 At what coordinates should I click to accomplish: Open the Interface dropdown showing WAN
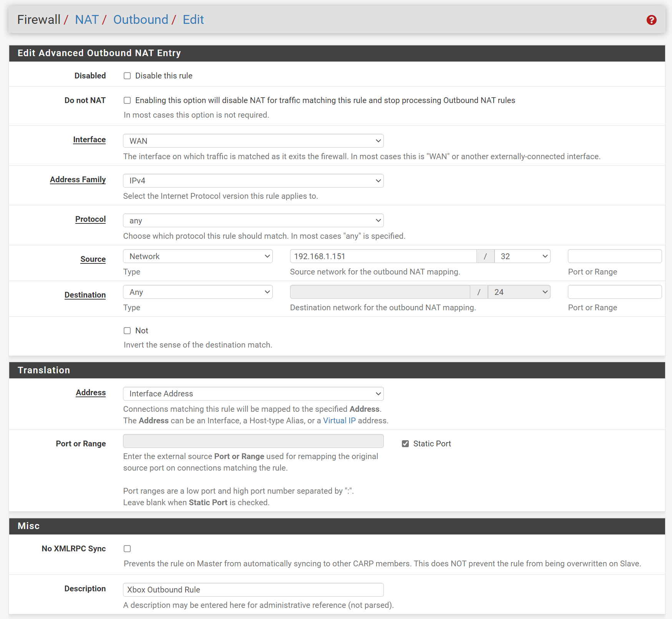[x=253, y=141]
